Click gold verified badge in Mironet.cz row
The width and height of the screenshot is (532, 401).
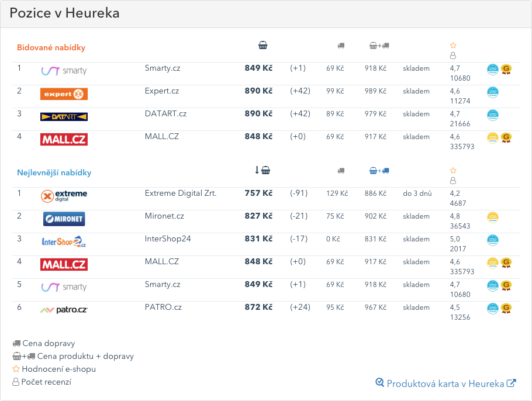[x=493, y=217]
